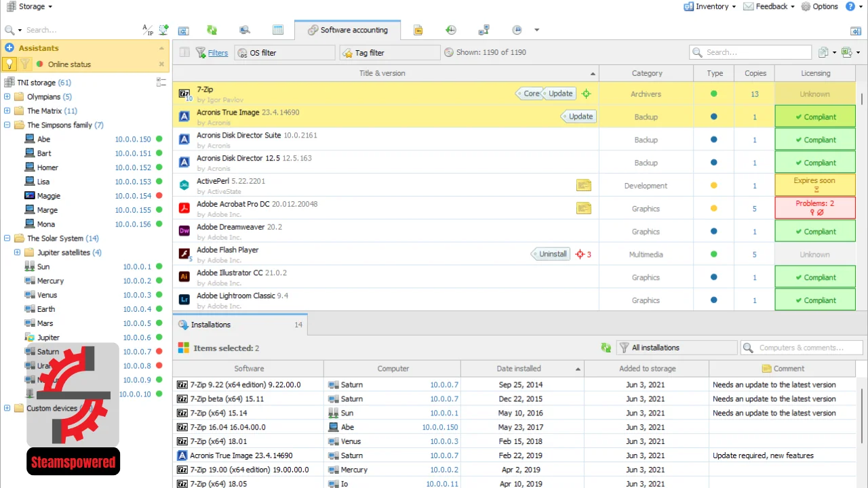Viewport: 868px width, 488px height.
Task: Click Earth's green online status dot
Action: 159,309
